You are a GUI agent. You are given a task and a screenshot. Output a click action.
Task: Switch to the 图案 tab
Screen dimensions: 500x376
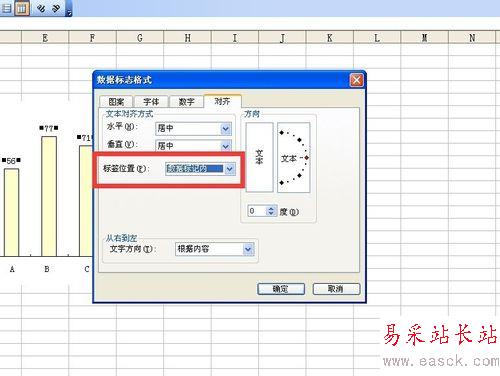coord(116,102)
